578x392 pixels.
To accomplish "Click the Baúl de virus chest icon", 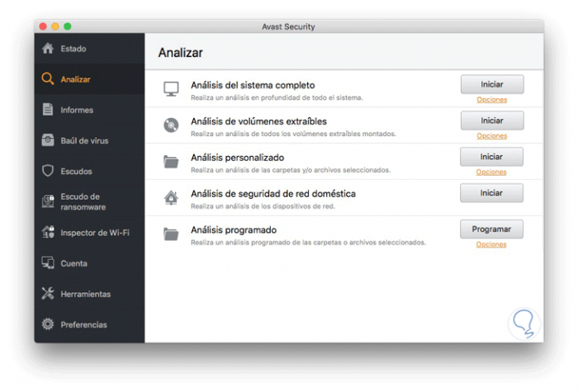I will point(48,140).
